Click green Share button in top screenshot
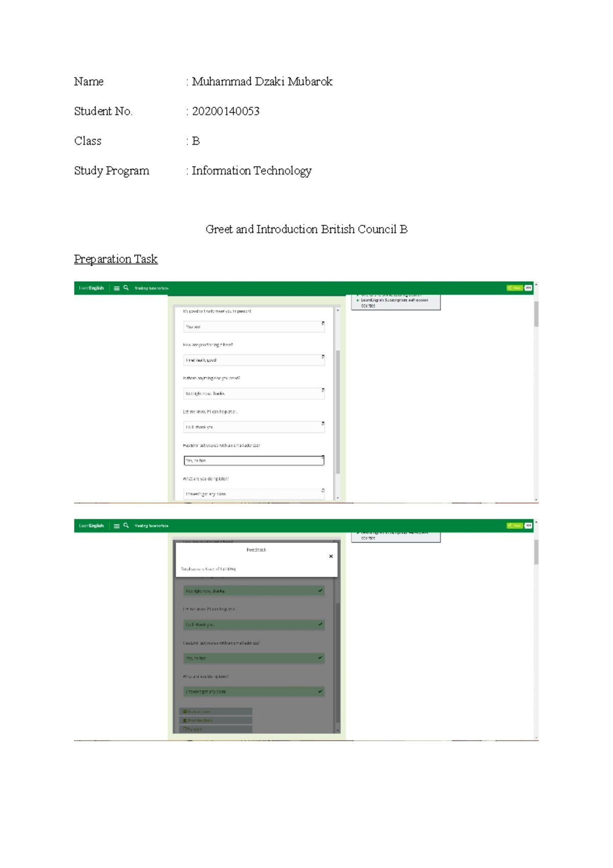613x868 pixels. pos(513,288)
